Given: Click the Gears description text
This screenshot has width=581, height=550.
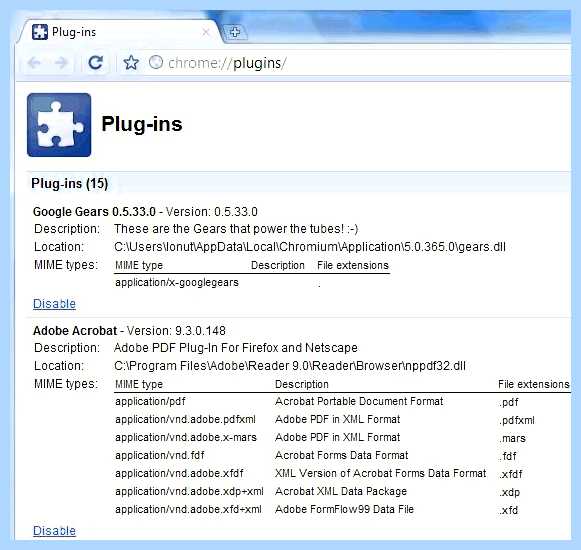Looking at the screenshot, I should pos(236,229).
